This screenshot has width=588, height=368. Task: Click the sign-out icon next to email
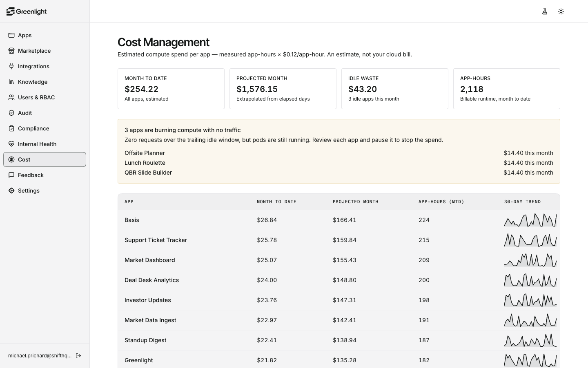coord(78,356)
